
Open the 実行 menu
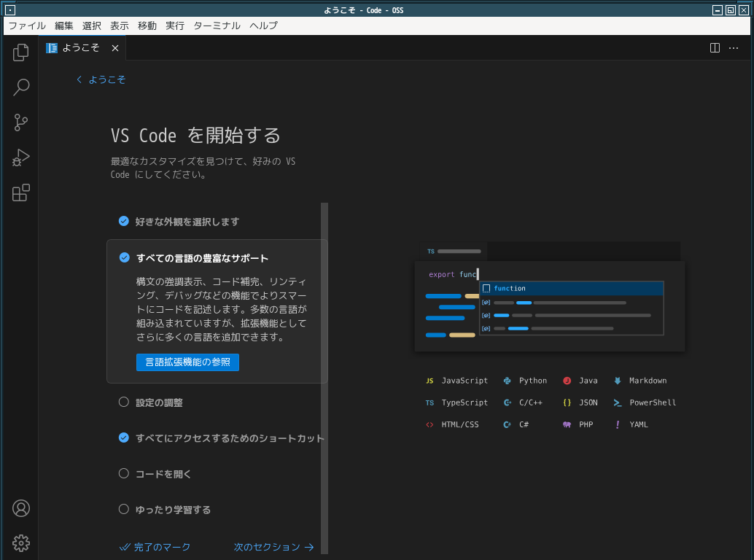175,26
